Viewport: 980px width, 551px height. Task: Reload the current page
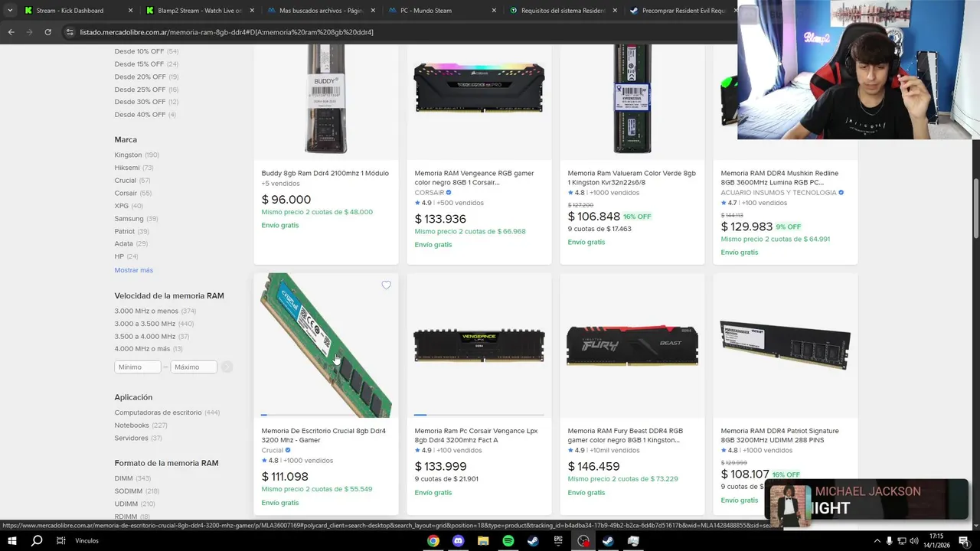point(47,32)
